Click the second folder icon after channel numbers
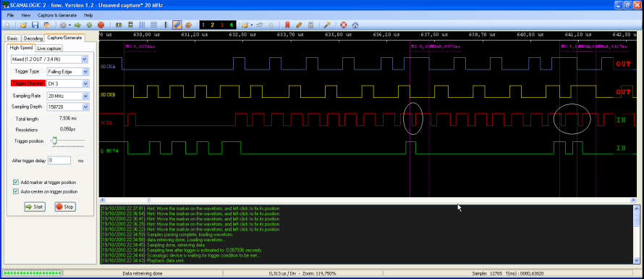 coord(245,25)
